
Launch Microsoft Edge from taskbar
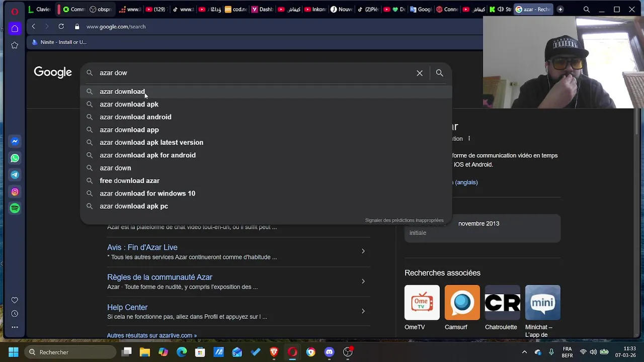pyautogui.click(x=182, y=352)
